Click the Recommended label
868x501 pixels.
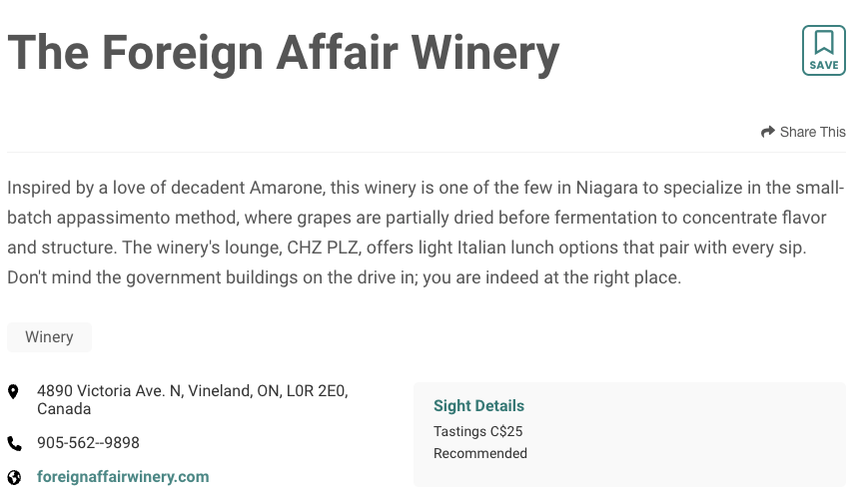pos(479,453)
